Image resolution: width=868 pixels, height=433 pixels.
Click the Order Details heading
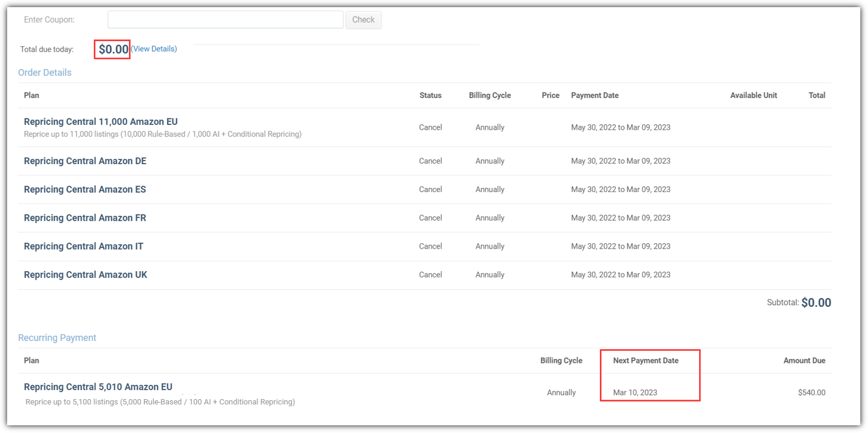[45, 73]
